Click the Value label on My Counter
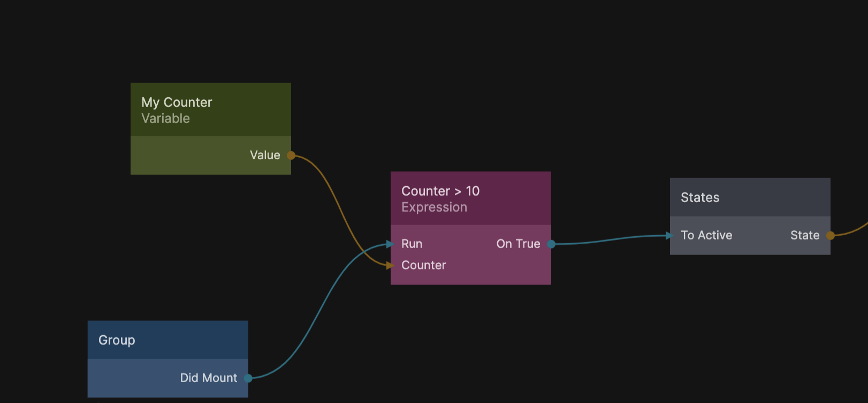The width and height of the screenshot is (868, 403). pos(265,156)
